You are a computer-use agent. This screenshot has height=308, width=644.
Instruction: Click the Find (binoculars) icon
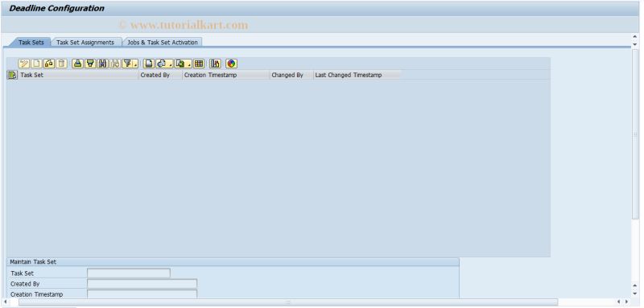(x=103, y=64)
